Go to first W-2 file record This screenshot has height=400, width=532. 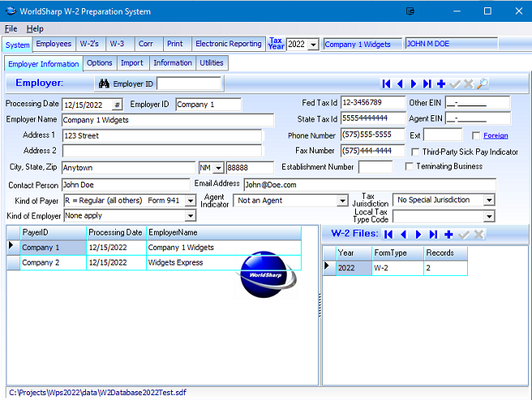(388, 234)
